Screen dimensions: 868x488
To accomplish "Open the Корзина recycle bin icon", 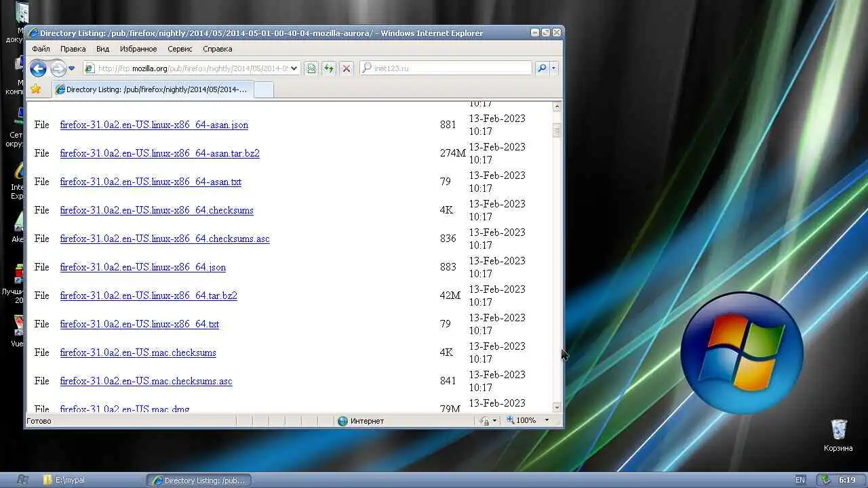I will (x=839, y=435).
